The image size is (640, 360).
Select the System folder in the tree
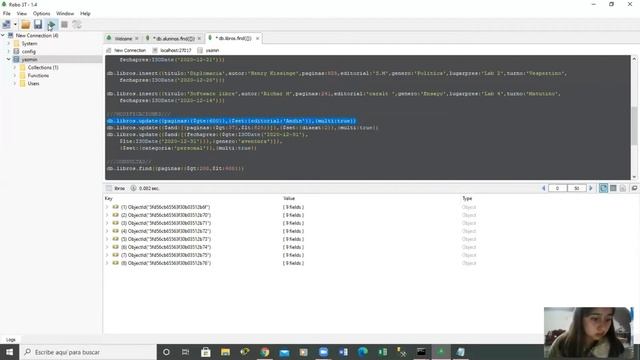pyautogui.click(x=29, y=43)
